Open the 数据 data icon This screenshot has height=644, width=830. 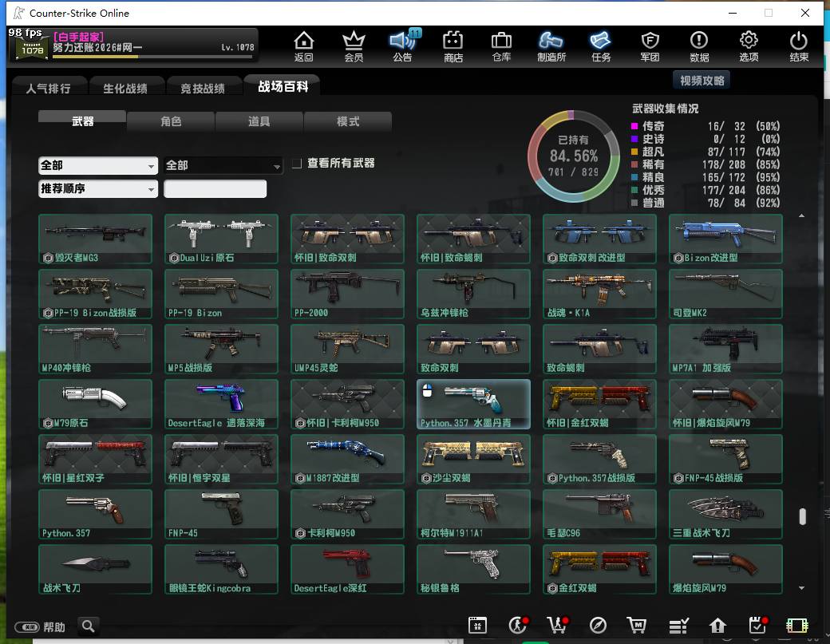pyautogui.click(x=699, y=46)
